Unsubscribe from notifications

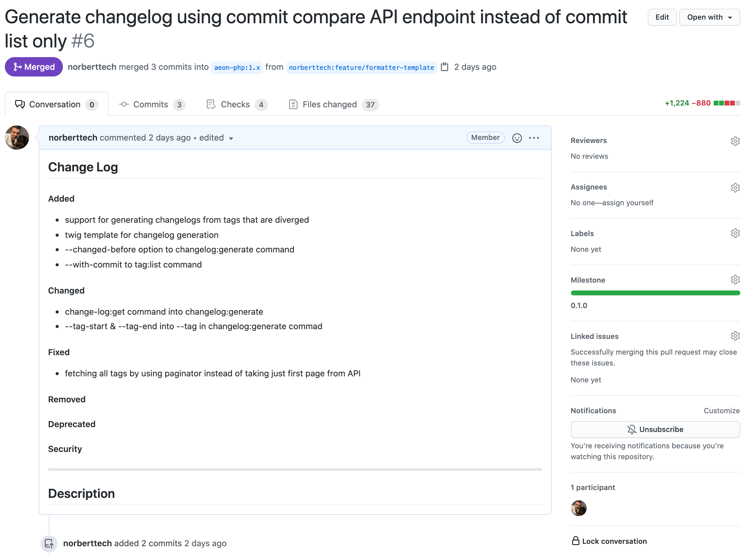point(655,429)
